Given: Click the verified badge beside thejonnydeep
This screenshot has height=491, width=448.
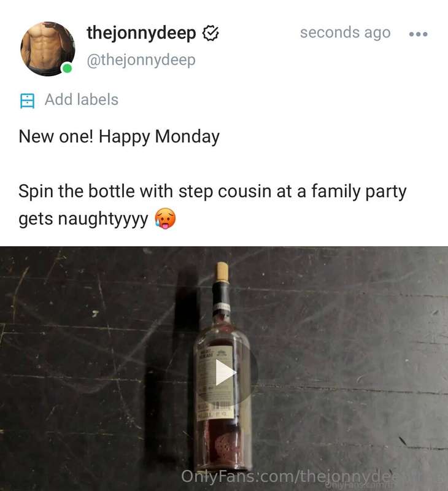Looking at the screenshot, I should click(x=210, y=34).
